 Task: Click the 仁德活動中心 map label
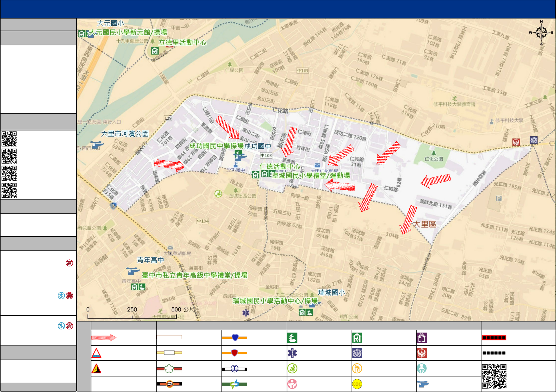pyautogui.click(x=280, y=166)
